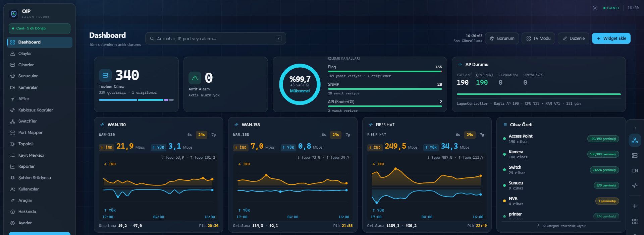Click the %99,7 network health ring

click(x=300, y=84)
